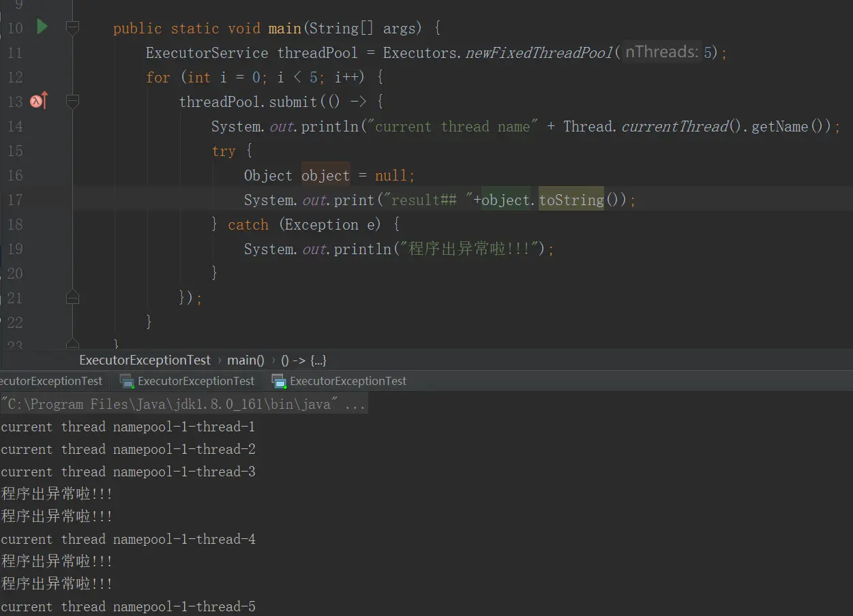Click the try keyword on line 15
853x616 pixels.
(224, 151)
